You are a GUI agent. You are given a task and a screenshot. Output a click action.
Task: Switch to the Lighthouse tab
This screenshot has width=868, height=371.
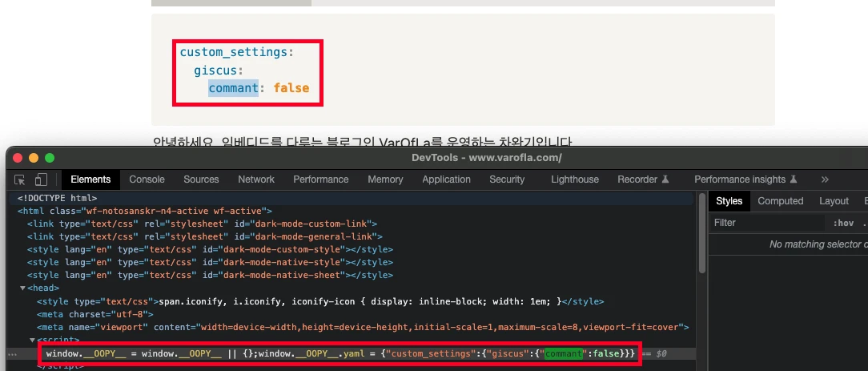[x=574, y=179]
